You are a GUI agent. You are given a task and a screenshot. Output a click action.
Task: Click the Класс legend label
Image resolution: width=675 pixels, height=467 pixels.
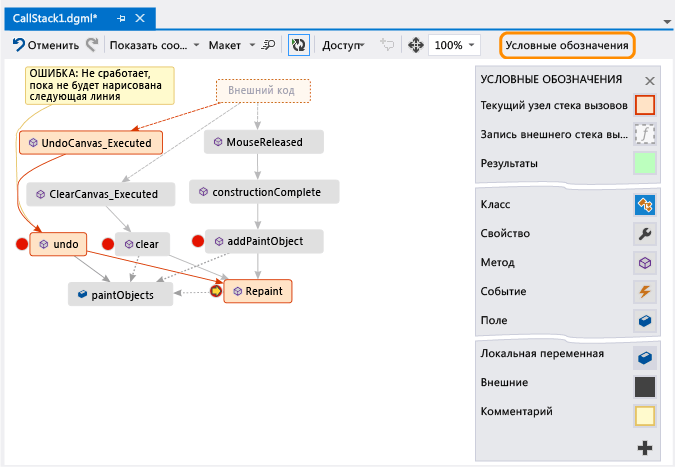point(495,204)
